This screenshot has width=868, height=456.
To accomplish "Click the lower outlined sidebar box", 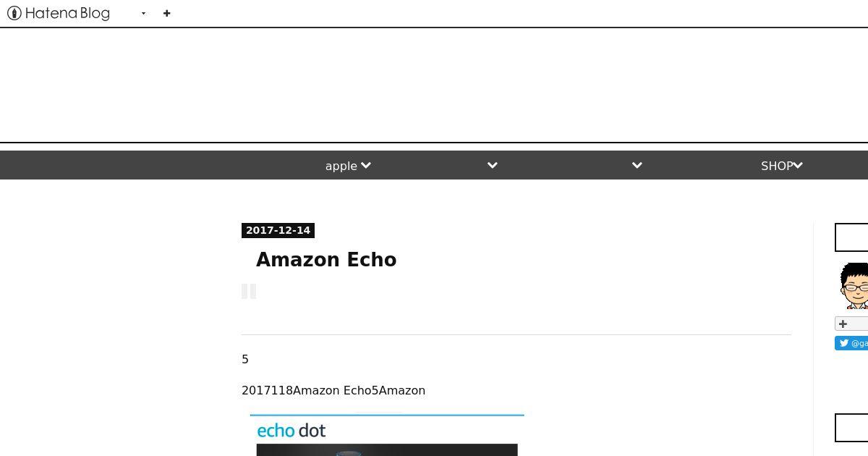I will pos(851,428).
